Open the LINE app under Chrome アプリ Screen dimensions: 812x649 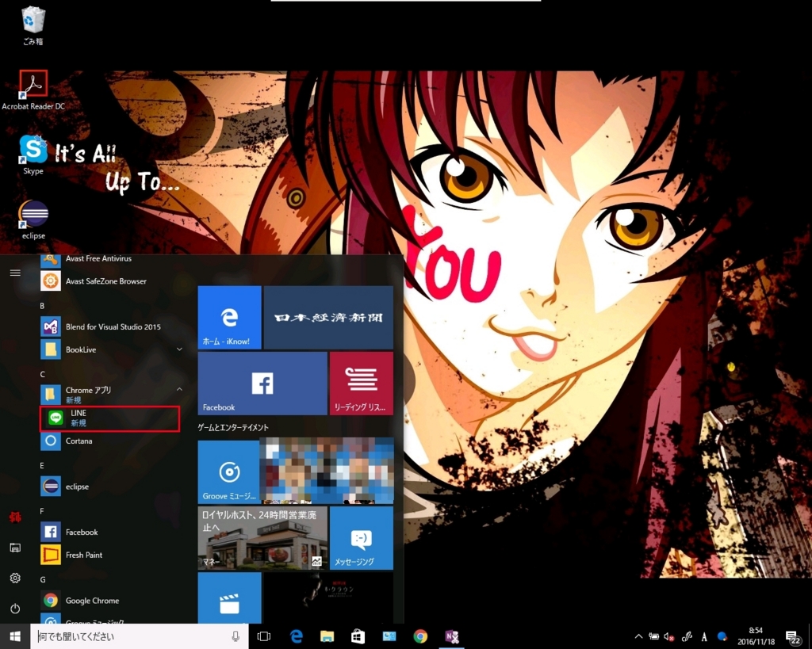point(109,418)
